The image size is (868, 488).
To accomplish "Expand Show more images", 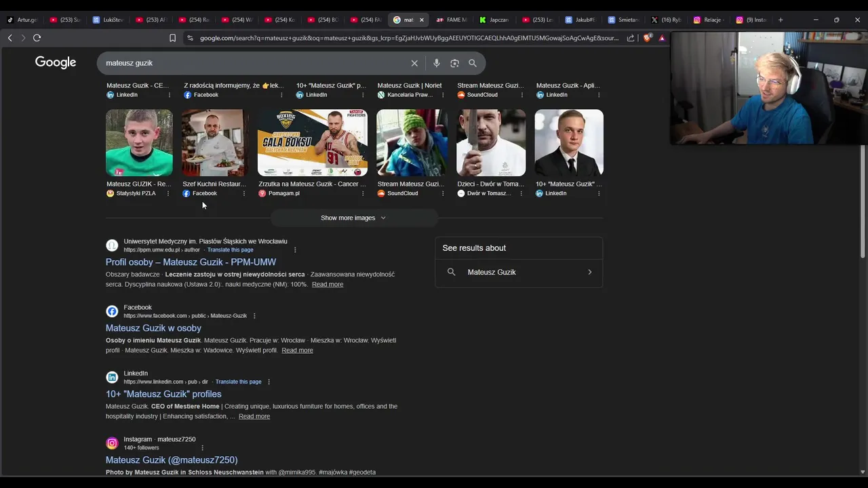I will pos(353,218).
